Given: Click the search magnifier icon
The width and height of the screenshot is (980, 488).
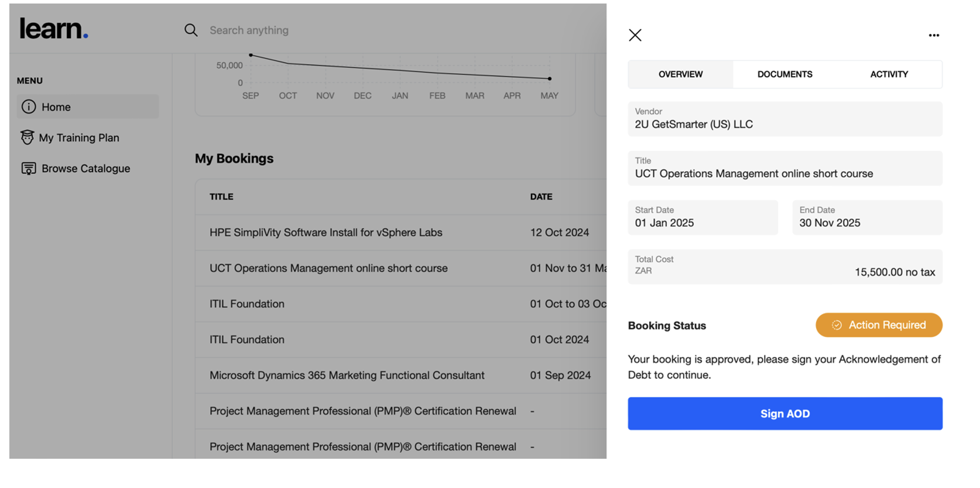Looking at the screenshot, I should pyautogui.click(x=191, y=30).
